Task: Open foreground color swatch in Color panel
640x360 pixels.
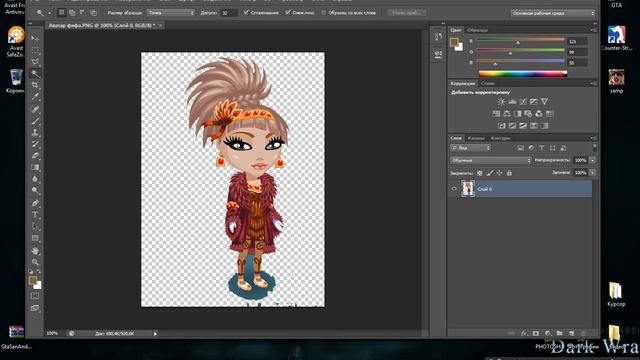Action: (454, 42)
